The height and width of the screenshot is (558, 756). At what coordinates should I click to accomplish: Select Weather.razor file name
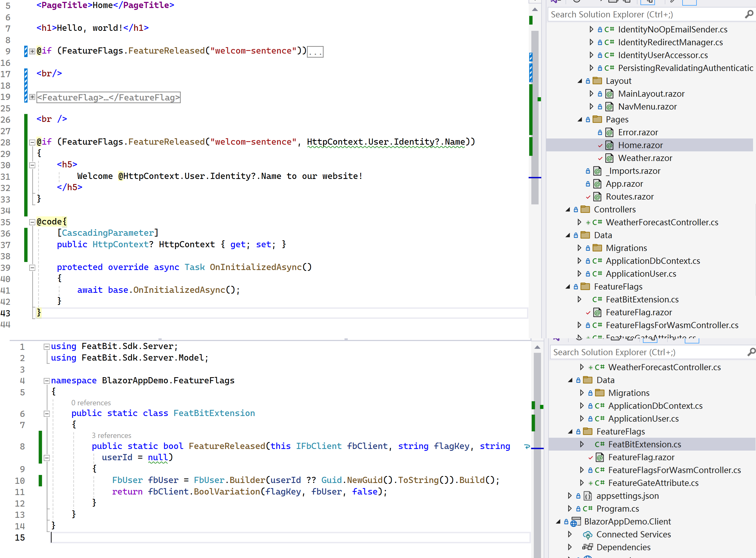point(645,158)
